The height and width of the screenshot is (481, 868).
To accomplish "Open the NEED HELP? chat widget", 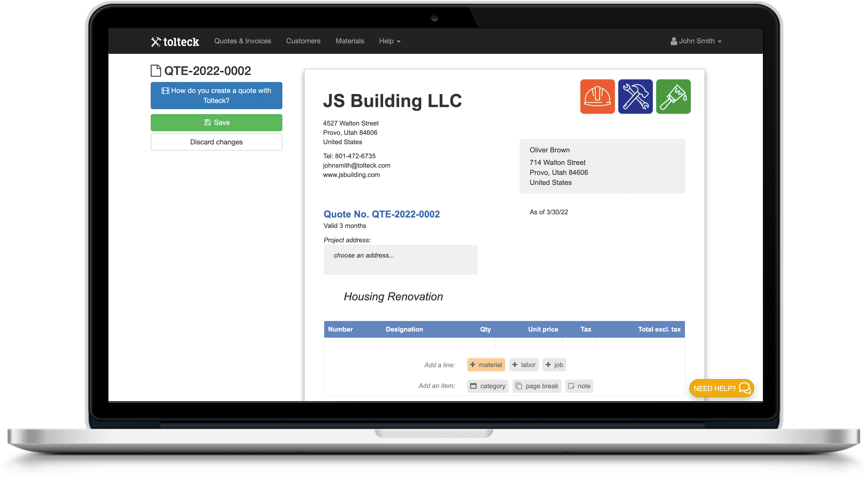I will pos(721,388).
